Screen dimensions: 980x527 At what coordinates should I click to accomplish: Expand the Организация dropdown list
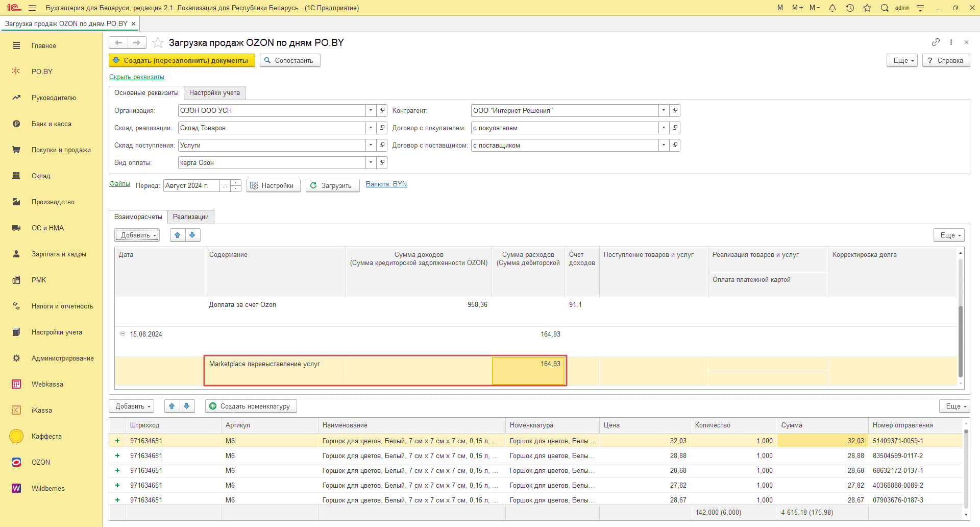371,110
